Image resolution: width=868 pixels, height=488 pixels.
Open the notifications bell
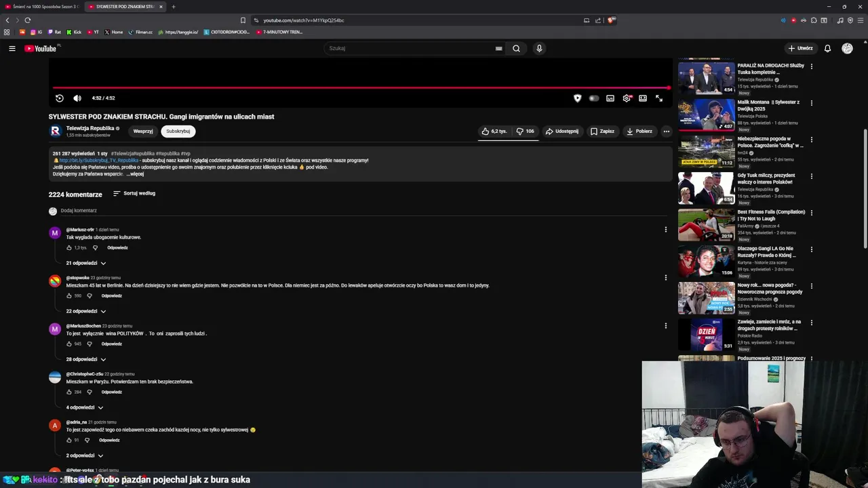point(827,48)
